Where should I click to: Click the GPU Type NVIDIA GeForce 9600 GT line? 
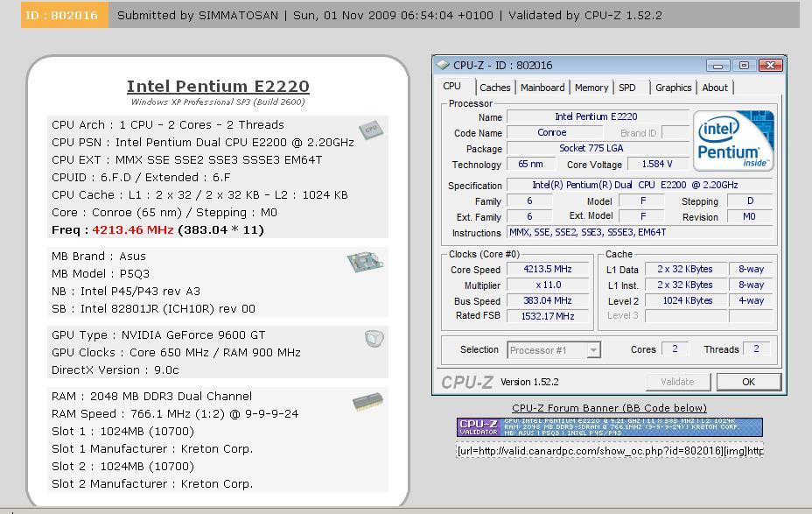(158, 335)
